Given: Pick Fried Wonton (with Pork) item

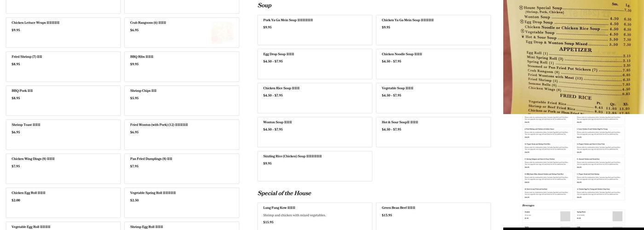Looking at the screenshot, I should point(182,134).
